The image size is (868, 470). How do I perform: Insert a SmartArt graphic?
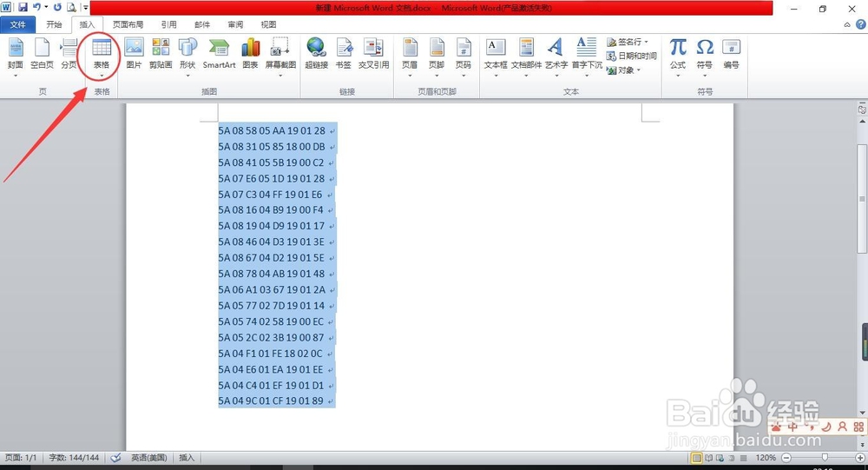click(220, 54)
